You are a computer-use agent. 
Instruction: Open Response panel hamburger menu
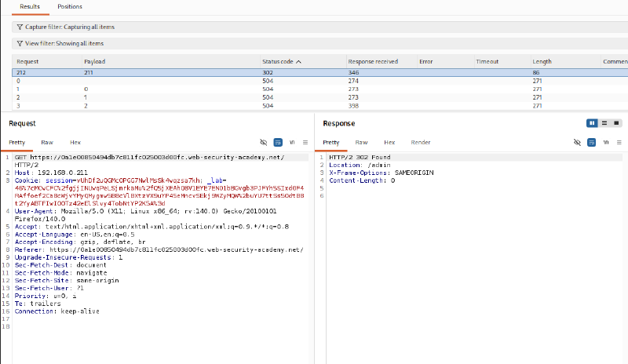coord(619,142)
